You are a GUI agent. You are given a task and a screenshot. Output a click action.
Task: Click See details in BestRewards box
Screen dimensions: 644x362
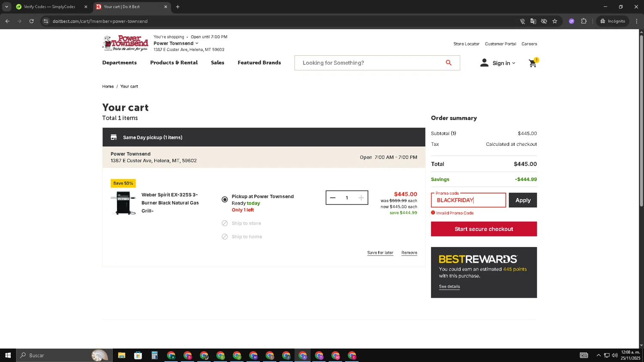(x=449, y=287)
